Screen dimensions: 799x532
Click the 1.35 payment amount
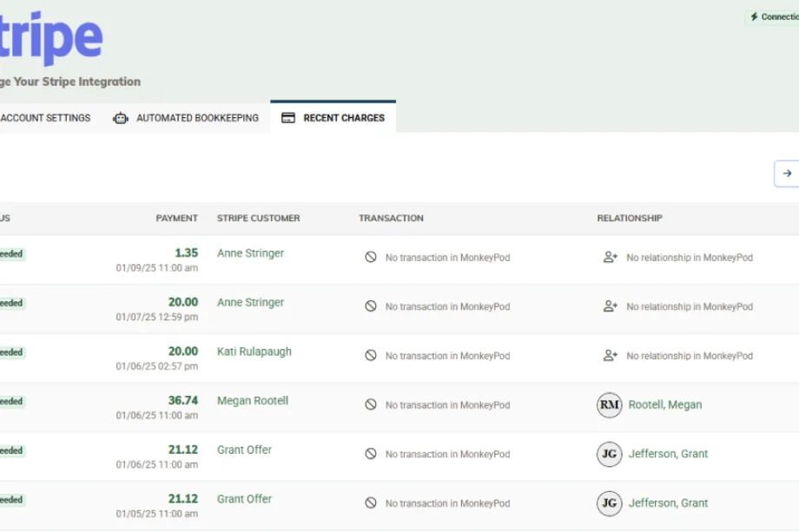186,253
